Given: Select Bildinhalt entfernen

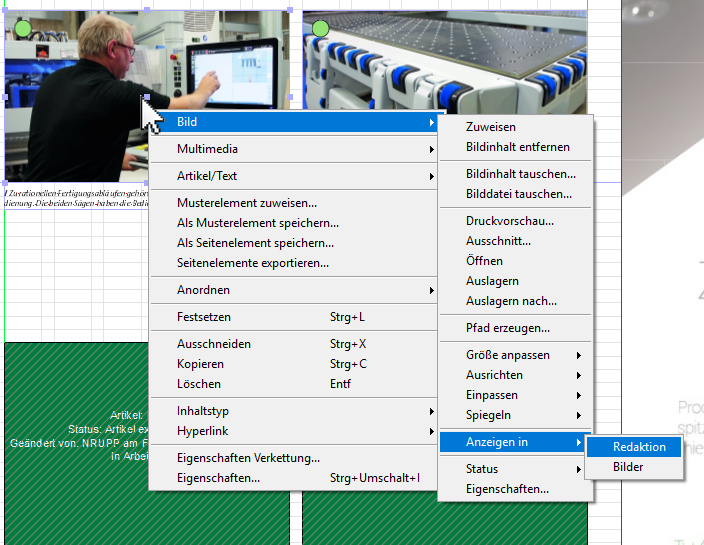Looking at the screenshot, I should click(517, 147).
